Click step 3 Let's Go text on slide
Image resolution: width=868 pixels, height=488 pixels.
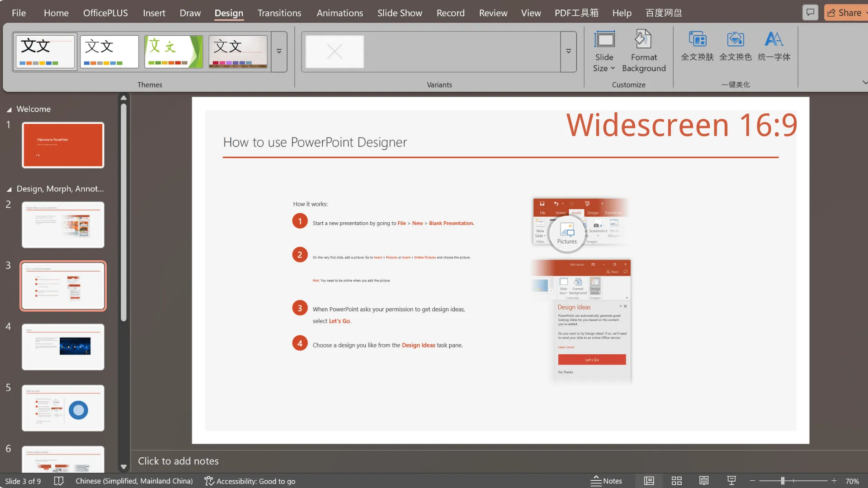340,321
